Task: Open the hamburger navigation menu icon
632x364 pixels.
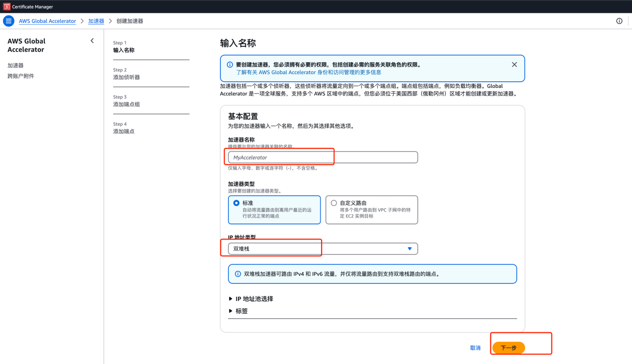Action: point(9,21)
